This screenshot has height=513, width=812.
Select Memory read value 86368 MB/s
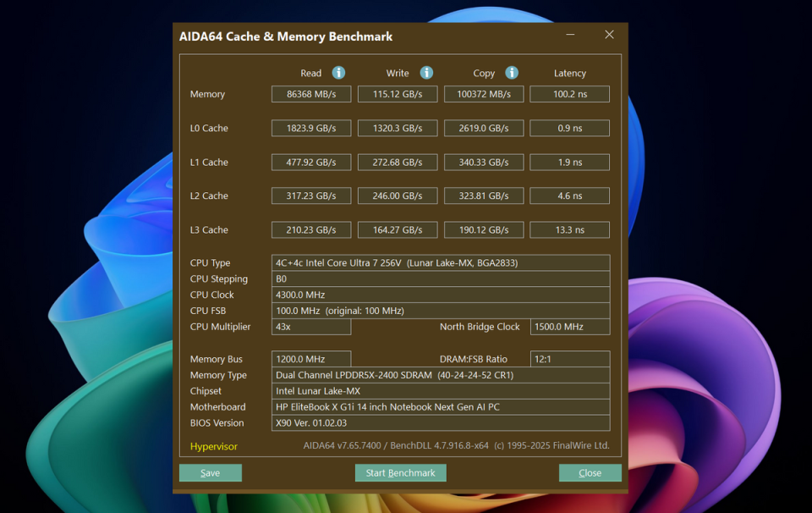[311, 94]
